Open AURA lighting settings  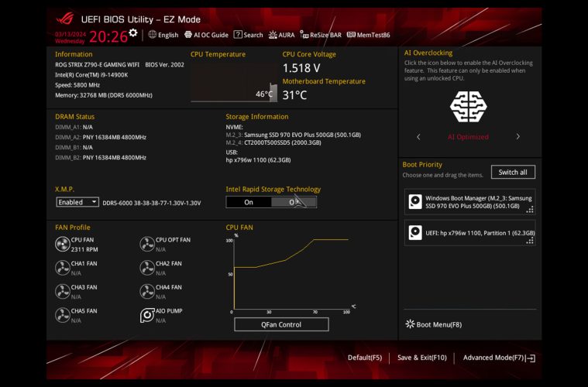[282, 35]
